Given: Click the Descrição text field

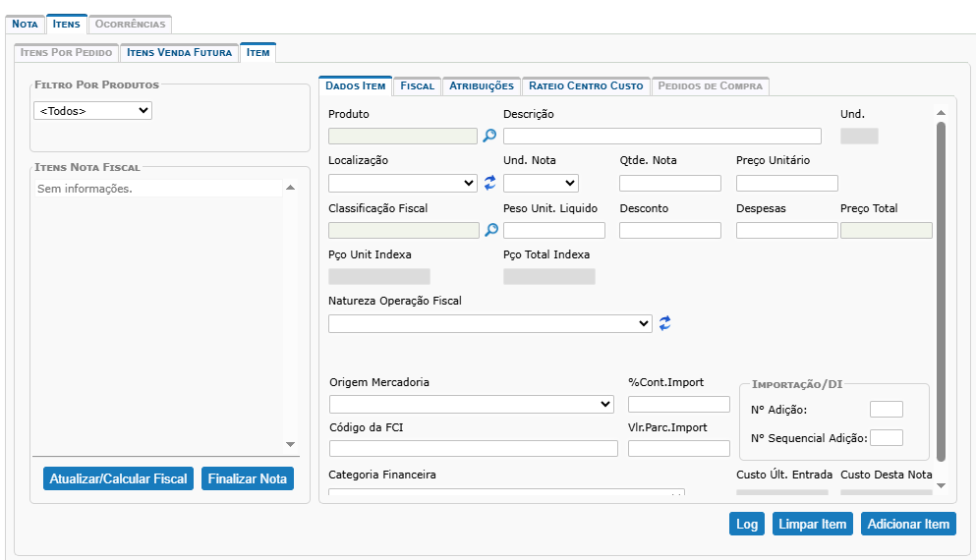Looking at the screenshot, I should point(661,137).
